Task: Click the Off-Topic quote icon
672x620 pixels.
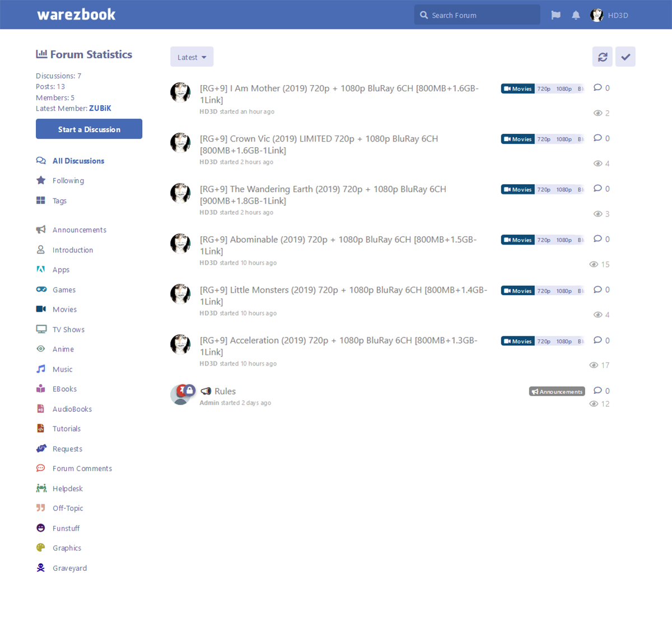Action: (41, 508)
